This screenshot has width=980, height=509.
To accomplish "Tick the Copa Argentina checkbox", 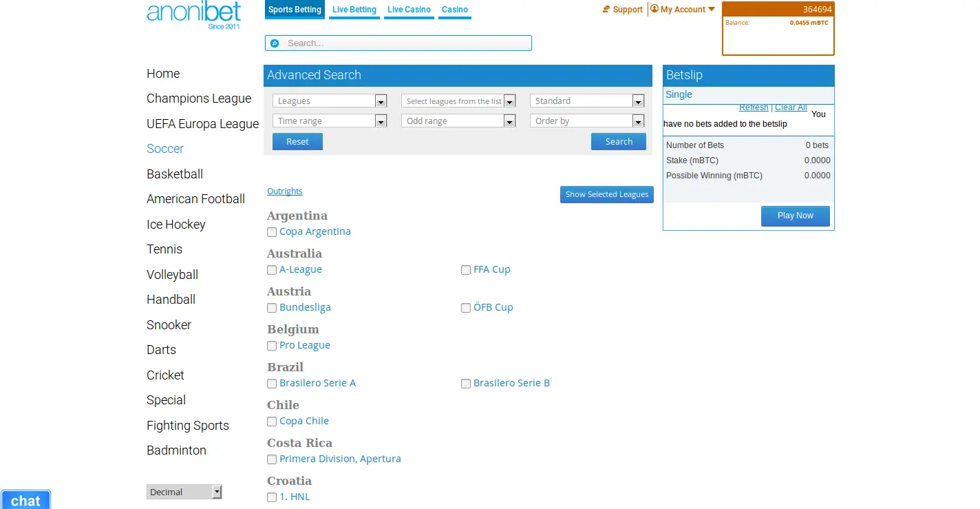I will tap(272, 232).
